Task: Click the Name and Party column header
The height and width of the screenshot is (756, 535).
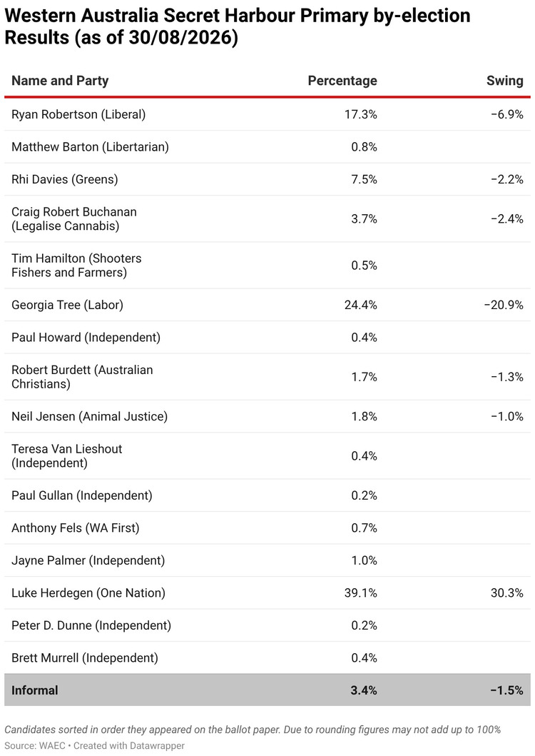Action: (60, 81)
